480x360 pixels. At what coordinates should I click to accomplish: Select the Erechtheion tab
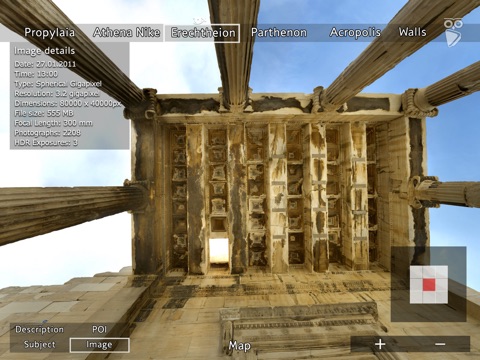pos(203,33)
